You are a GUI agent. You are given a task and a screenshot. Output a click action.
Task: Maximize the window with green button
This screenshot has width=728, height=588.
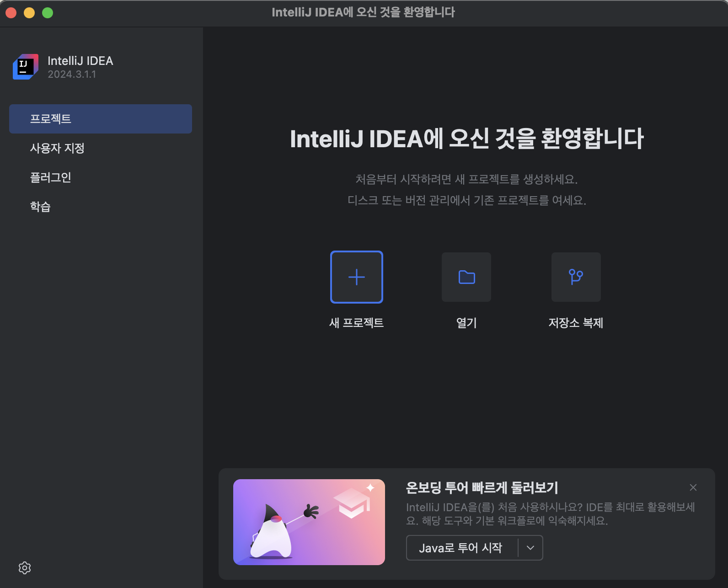pyautogui.click(x=48, y=13)
